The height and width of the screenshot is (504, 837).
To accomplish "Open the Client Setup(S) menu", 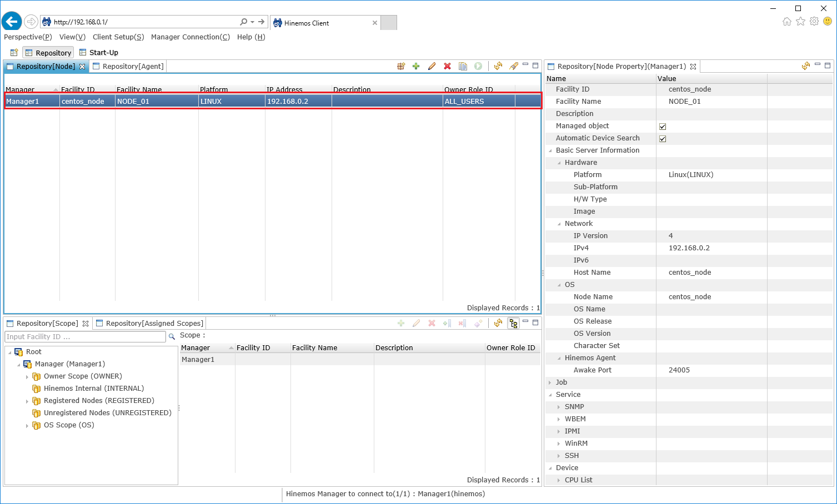I will (118, 37).
